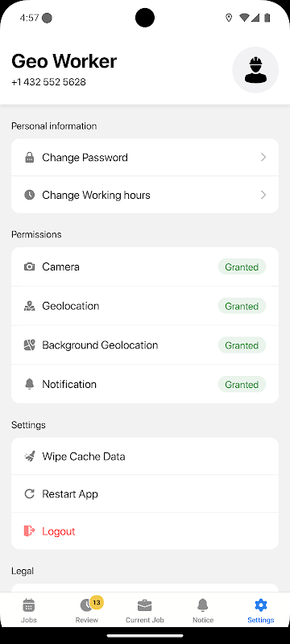Screen dimensions: 290x644
Task: Tap the camera icon in Permissions
Action: tap(29, 267)
